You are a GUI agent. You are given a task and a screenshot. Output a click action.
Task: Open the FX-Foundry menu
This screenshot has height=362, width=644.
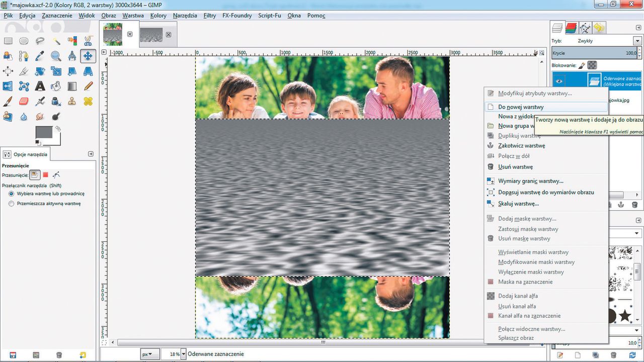coord(237,16)
